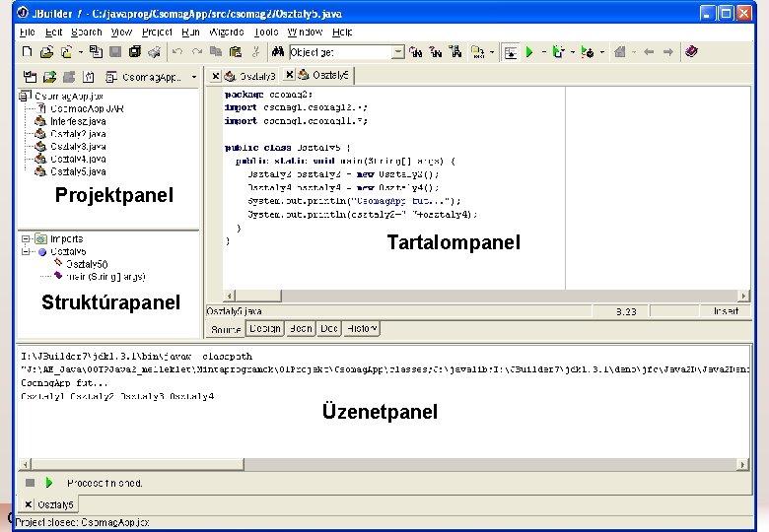
Task: Switch to the History view tab
Action: [x=362, y=328]
